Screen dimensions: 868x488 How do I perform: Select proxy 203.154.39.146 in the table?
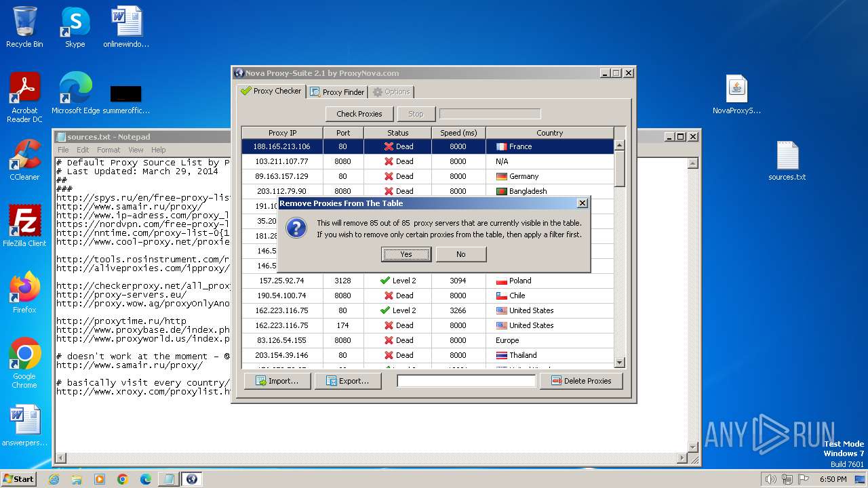coord(428,355)
